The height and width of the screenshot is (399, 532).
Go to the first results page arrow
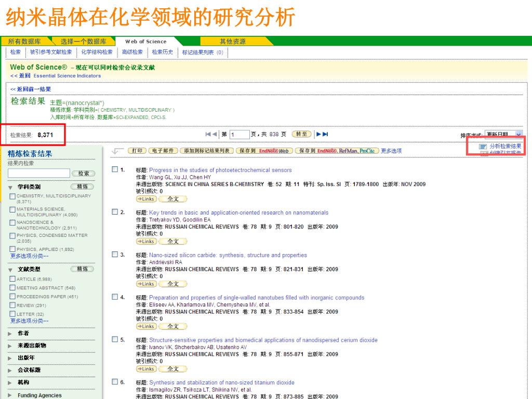pos(208,135)
